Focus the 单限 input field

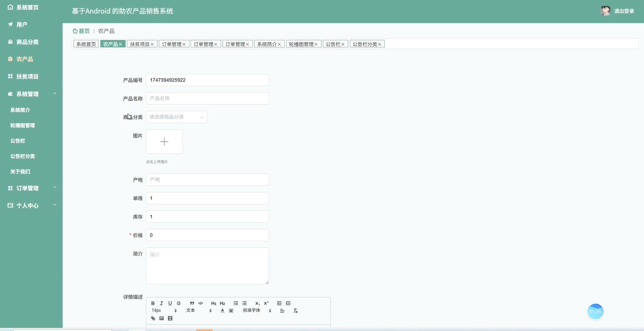tap(207, 198)
